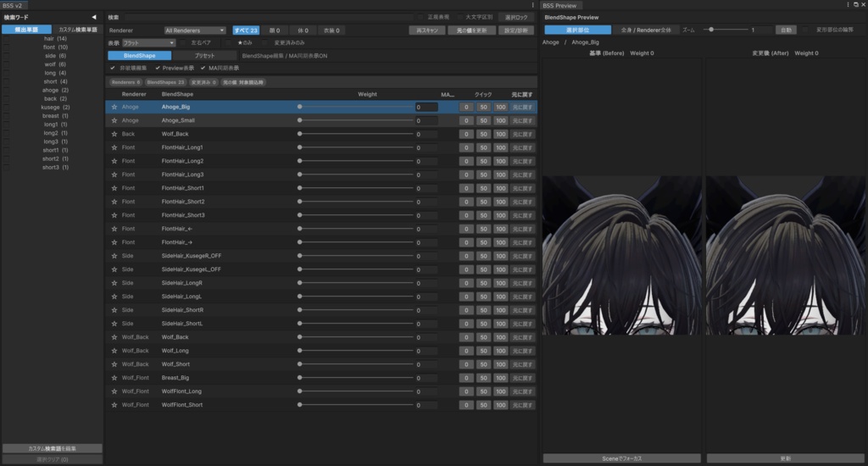Uncheck the 非破壊編集 checkbox
This screenshot has width=868, height=466.
point(113,68)
